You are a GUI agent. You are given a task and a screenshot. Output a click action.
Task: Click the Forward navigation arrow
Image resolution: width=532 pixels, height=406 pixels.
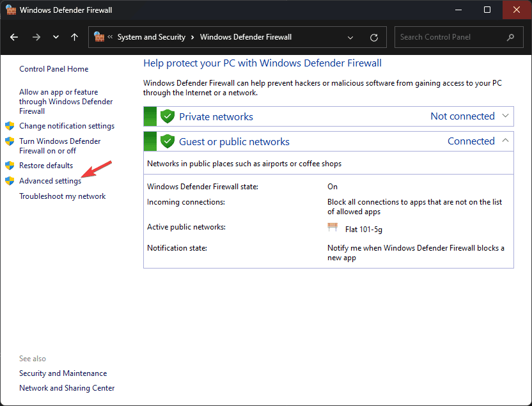(x=36, y=37)
